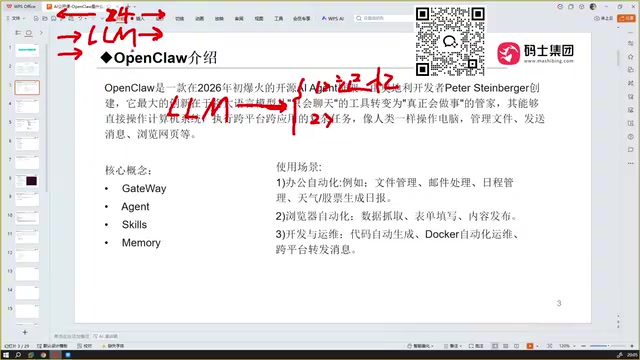The width and height of the screenshot is (640, 360).
Task: Select slide 4 thumbnail
Action: [27, 106]
